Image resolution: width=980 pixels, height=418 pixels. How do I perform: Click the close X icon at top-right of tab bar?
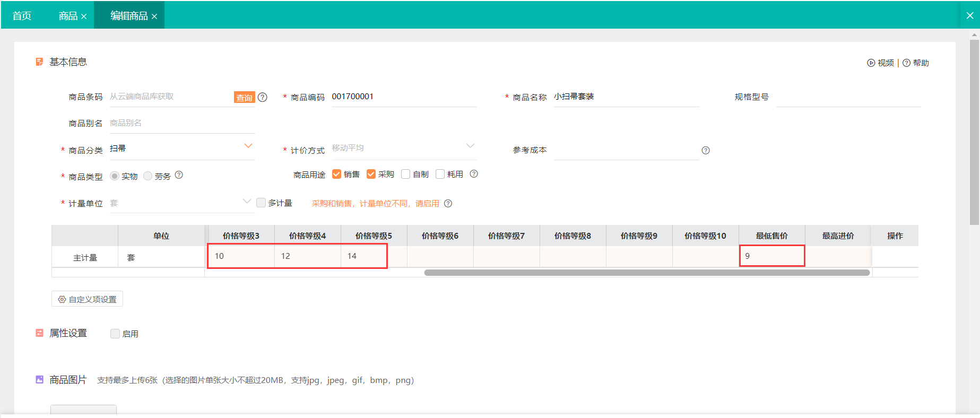970,15
